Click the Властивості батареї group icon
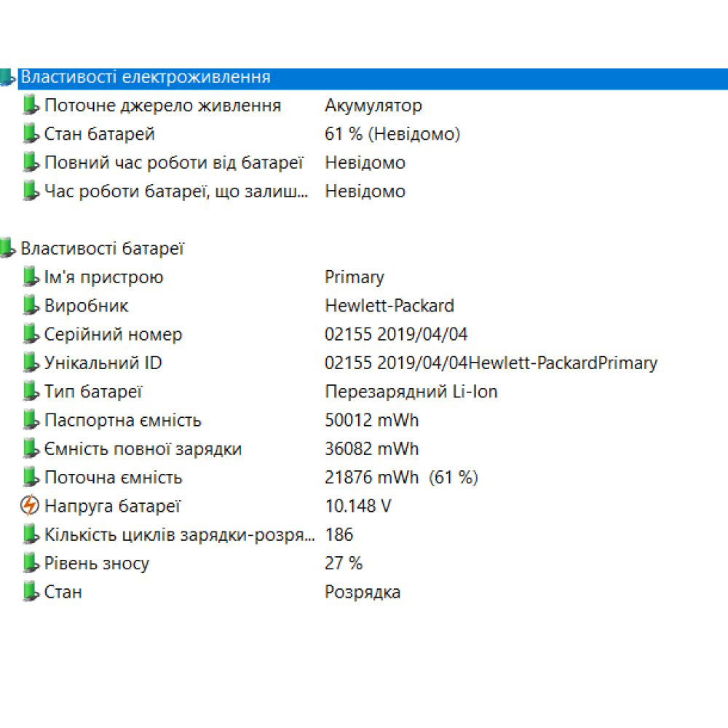Image resolution: width=728 pixels, height=728 pixels. (7, 248)
